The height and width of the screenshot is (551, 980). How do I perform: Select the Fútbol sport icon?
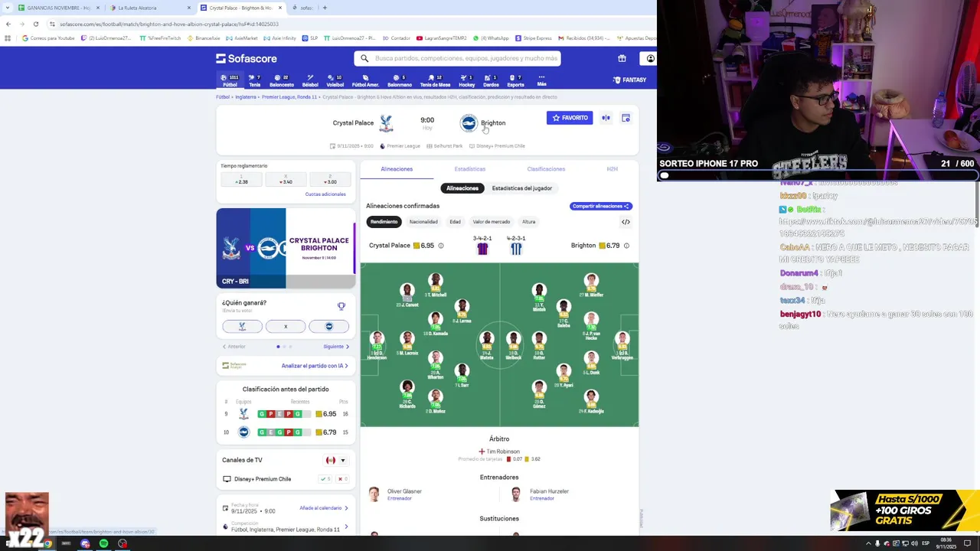tap(230, 80)
